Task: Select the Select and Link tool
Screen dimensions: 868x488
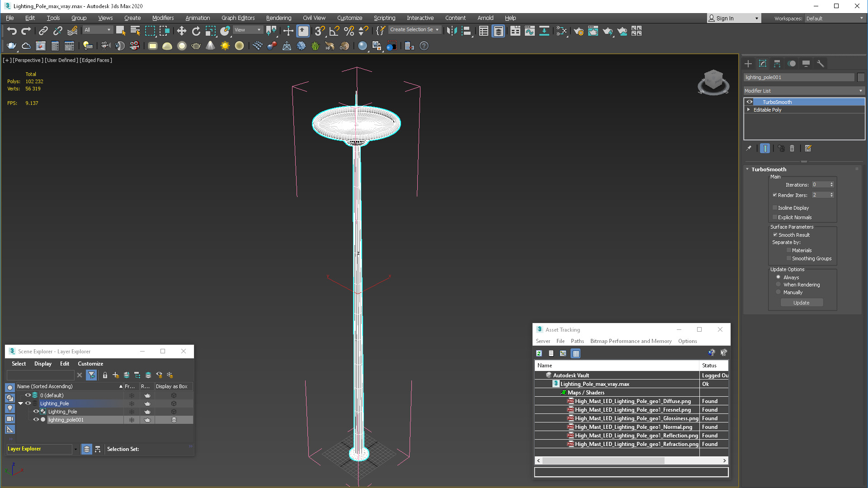Action: click(43, 31)
